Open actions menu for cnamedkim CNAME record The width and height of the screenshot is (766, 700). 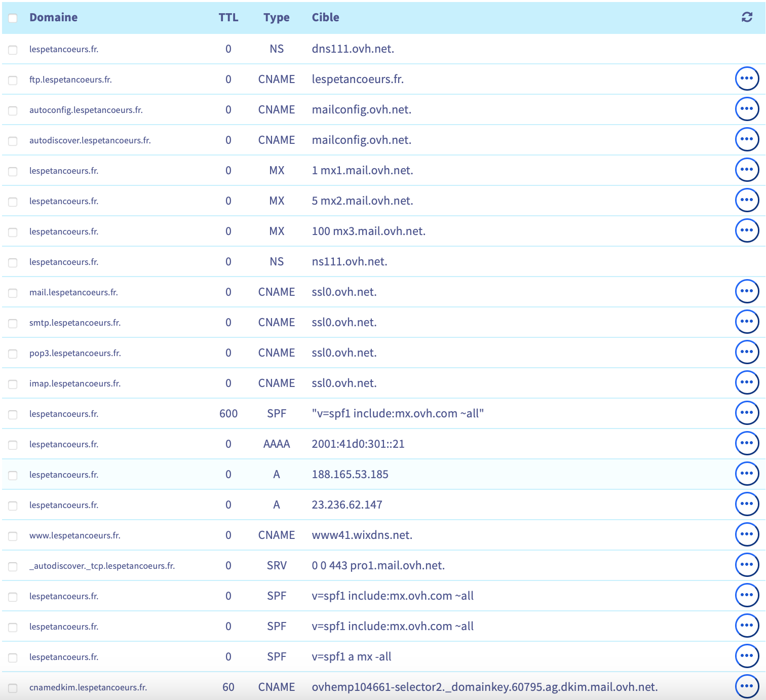click(747, 686)
